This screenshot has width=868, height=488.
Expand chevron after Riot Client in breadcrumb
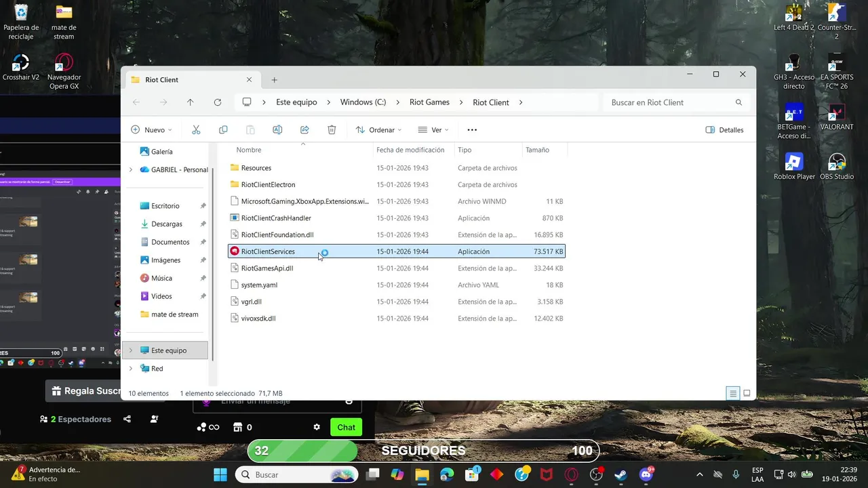point(521,102)
